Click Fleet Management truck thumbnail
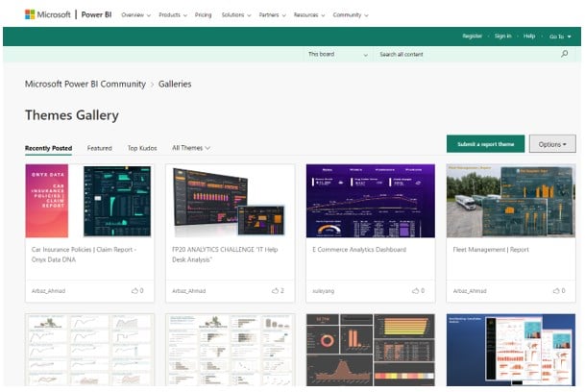Image resolution: width=585 pixels, height=392 pixels. (511, 201)
